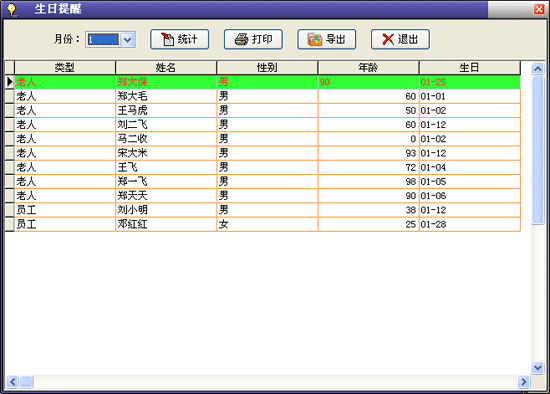Select name cell 王马虎
The width and height of the screenshot is (550, 394).
pos(166,111)
